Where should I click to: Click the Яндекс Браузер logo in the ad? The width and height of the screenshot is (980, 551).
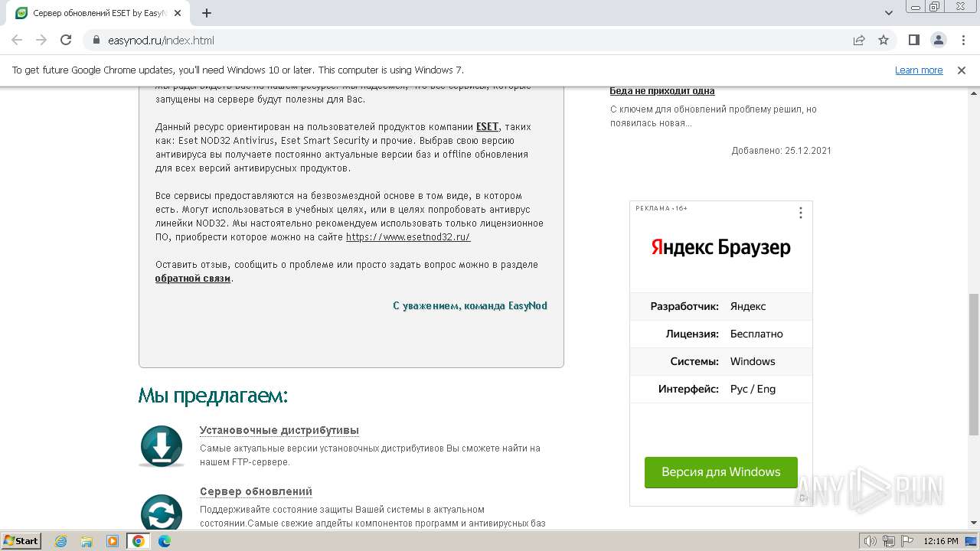721,247
